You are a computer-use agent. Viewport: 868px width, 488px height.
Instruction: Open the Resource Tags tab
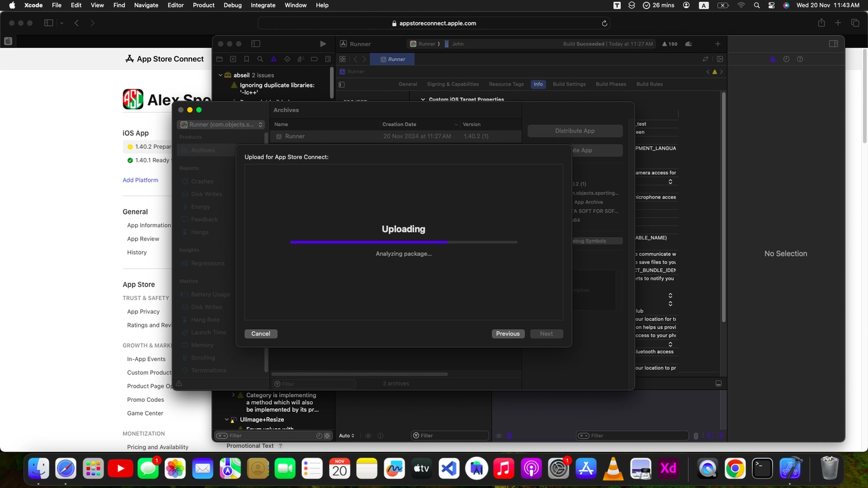[506, 84]
